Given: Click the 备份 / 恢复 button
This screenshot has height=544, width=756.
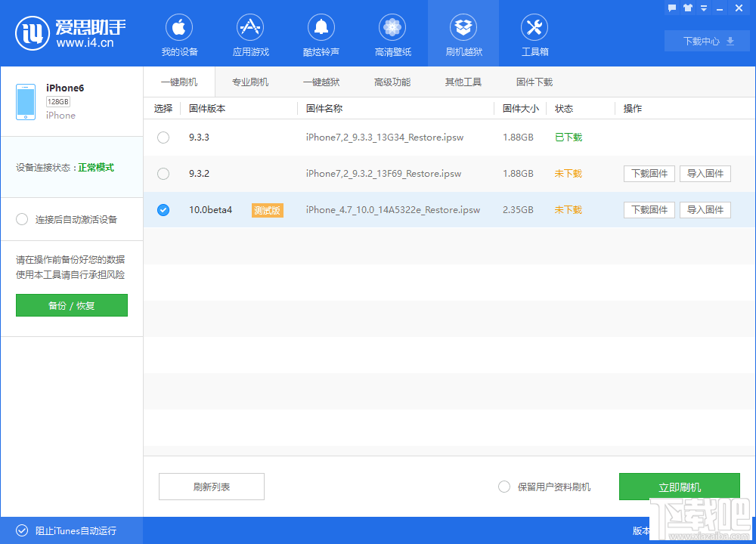Looking at the screenshot, I should [x=72, y=305].
